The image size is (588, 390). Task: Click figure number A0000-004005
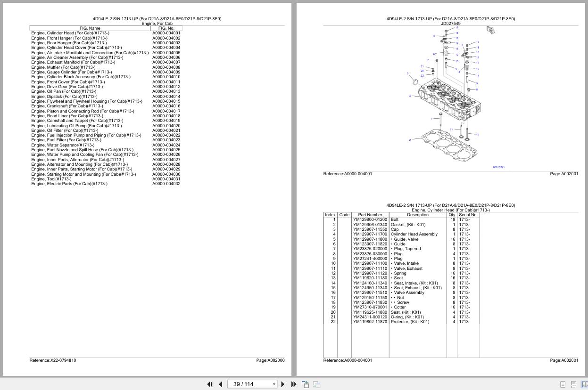click(166, 53)
